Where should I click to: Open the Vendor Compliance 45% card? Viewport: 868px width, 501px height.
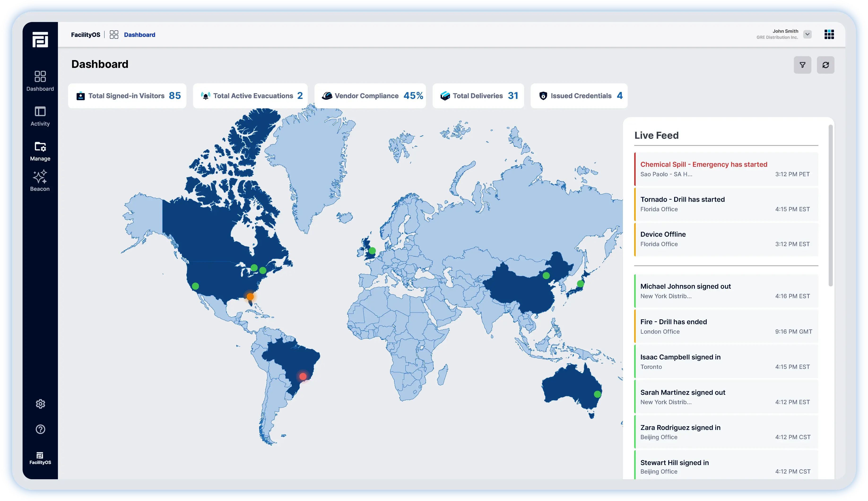(x=371, y=96)
